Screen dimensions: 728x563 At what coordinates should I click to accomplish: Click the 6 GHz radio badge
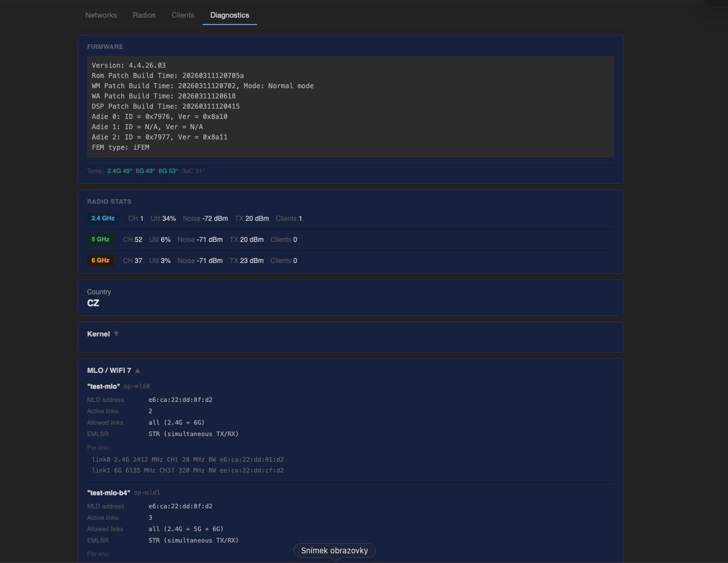click(x=100, y=261)
